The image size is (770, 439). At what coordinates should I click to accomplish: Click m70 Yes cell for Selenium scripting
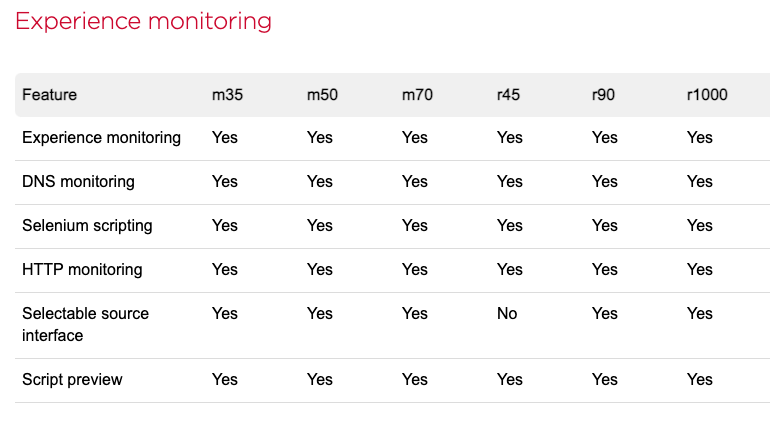coord(415,225)
